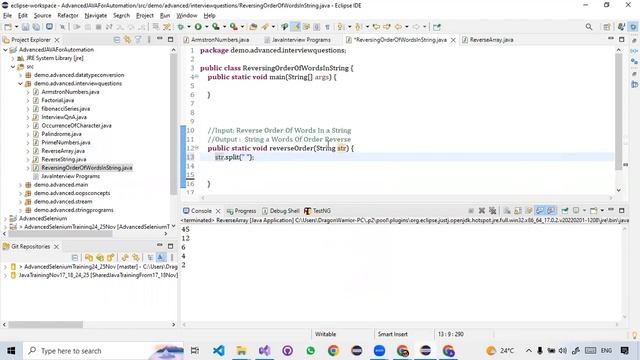Click the Filter icon in Project Explorer
This screenshot has width=640, height=360.
pos(138,40)
